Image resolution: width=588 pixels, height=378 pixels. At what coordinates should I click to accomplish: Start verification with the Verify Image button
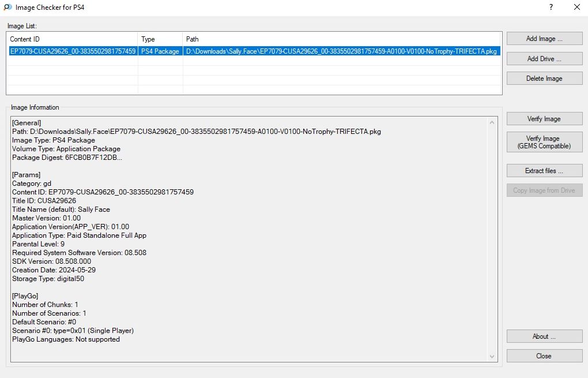click(x=544, y=119)
